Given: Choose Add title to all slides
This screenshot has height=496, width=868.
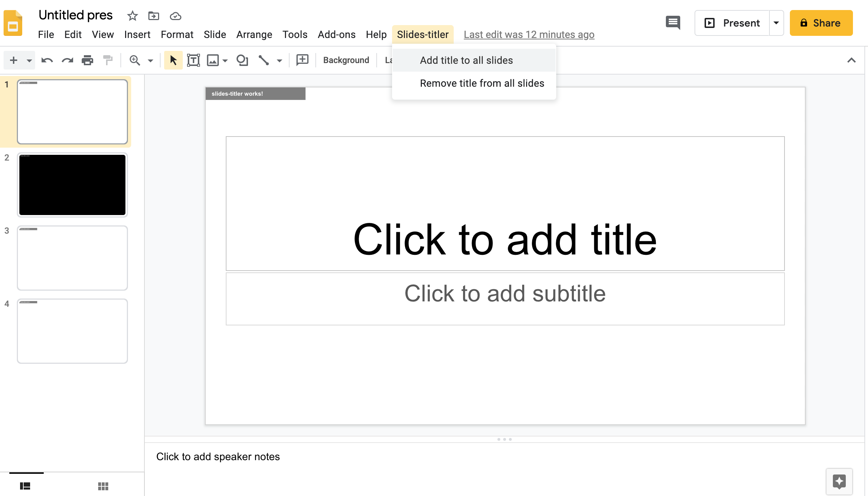Looking at the screenshot, I should point(466,60).
